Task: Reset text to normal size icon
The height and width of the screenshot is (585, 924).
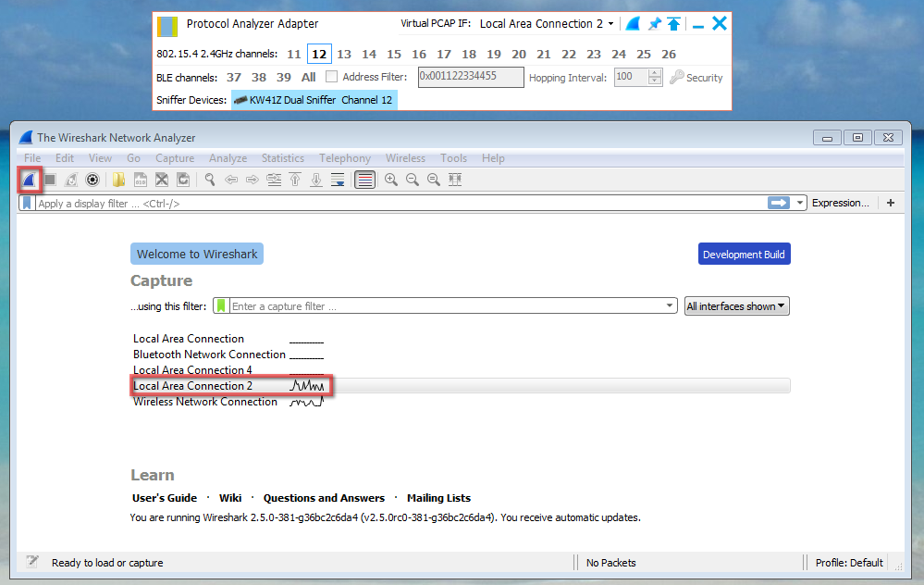Action: 434,180
